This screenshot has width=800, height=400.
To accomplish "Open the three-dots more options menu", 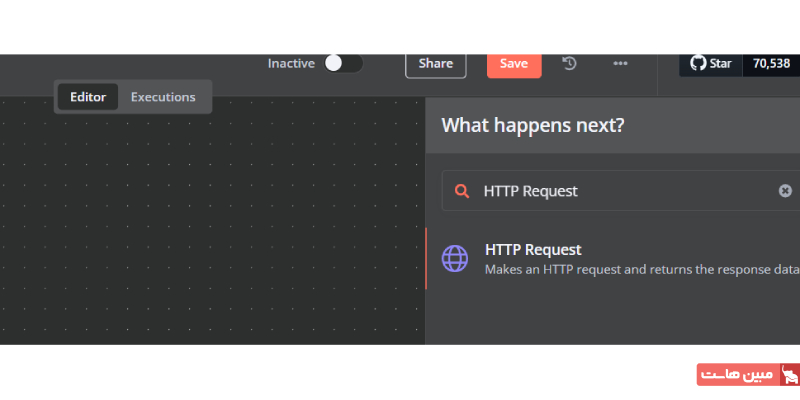I will point(620,63).
